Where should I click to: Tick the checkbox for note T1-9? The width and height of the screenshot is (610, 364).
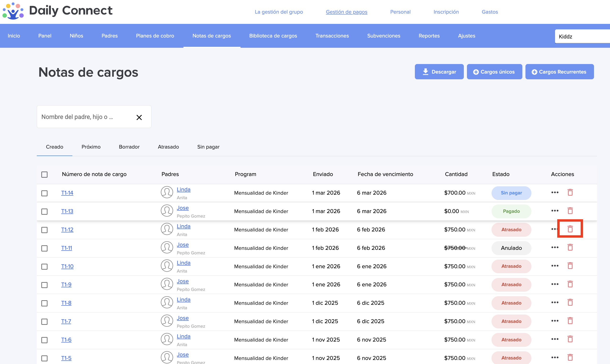point(44,285)
